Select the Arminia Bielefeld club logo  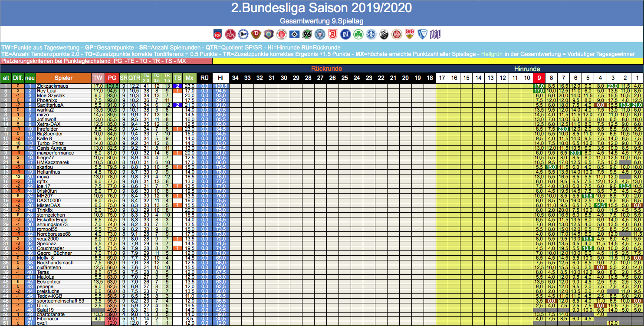point(243,34)
